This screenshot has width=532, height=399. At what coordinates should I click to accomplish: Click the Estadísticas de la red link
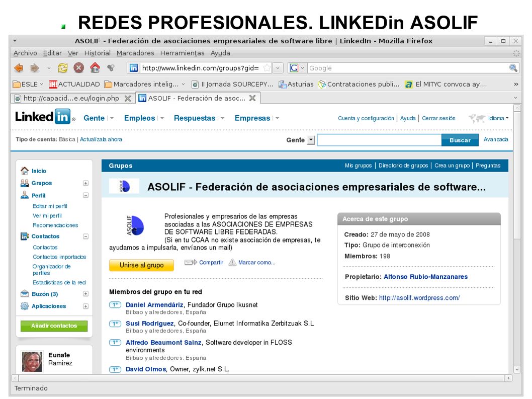coord(59,283)
